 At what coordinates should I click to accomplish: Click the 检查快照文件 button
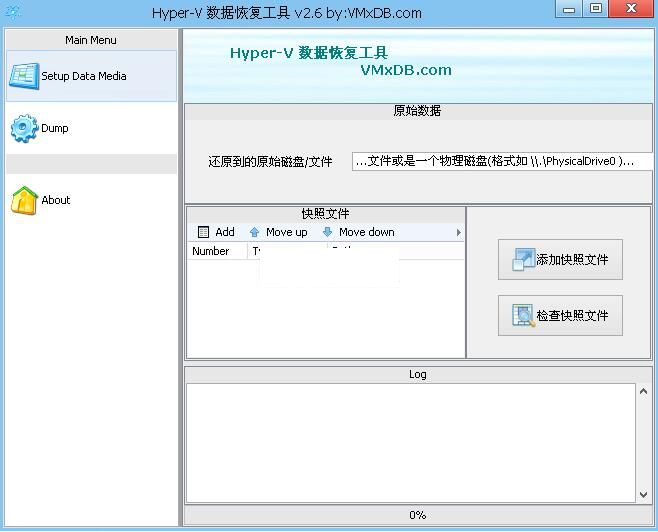pos(560,316)
